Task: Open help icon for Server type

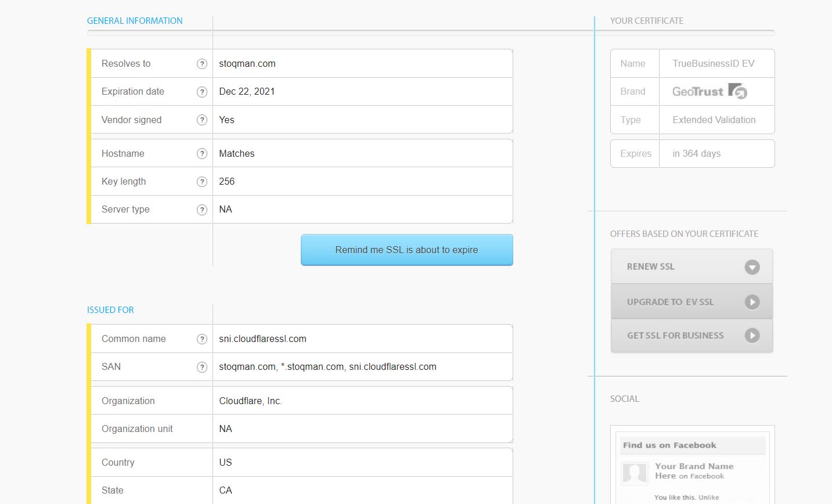Action: pos(201,210)
